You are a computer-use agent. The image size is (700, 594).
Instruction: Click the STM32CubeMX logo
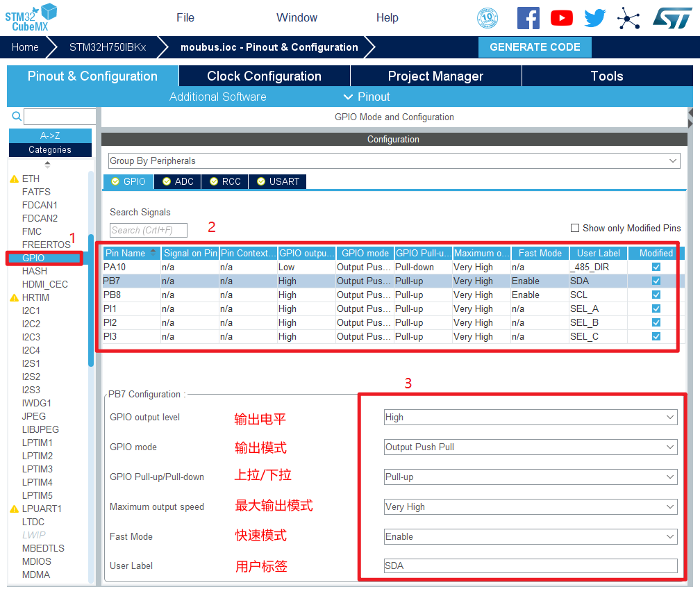pos(31,17)
